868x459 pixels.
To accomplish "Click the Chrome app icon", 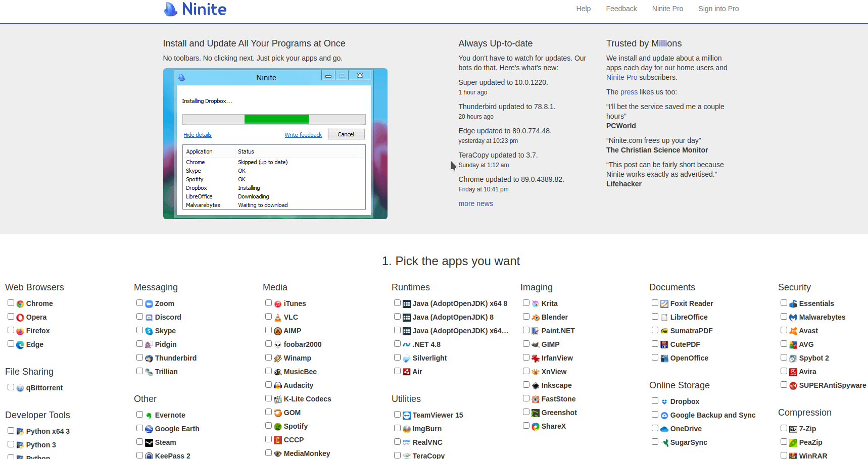I will (20, 304).
